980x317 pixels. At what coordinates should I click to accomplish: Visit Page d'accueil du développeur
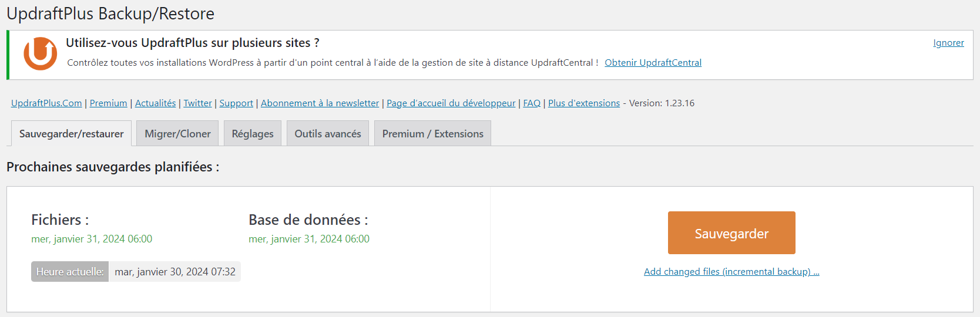(451, 103)
